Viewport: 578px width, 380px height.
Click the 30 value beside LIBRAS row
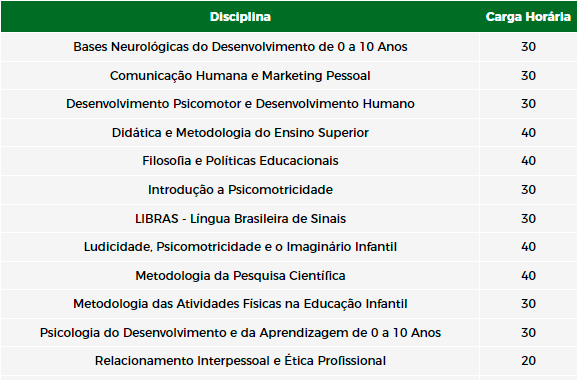[528, 219]
